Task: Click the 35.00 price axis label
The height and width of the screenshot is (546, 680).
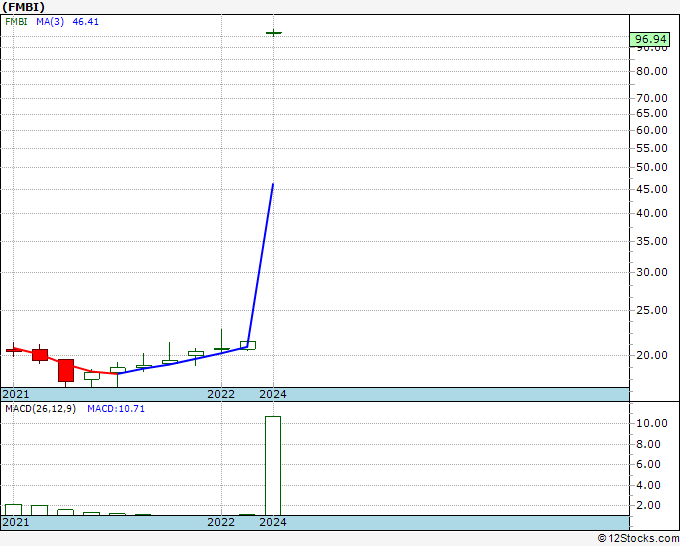Action: pyautogui.click(x=652, y=241)
